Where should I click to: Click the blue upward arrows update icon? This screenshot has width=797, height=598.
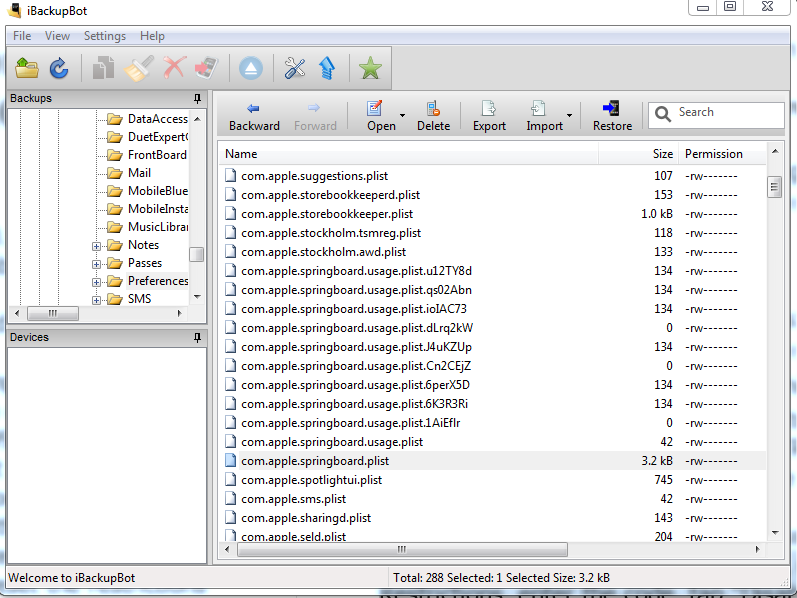[327, 68]
